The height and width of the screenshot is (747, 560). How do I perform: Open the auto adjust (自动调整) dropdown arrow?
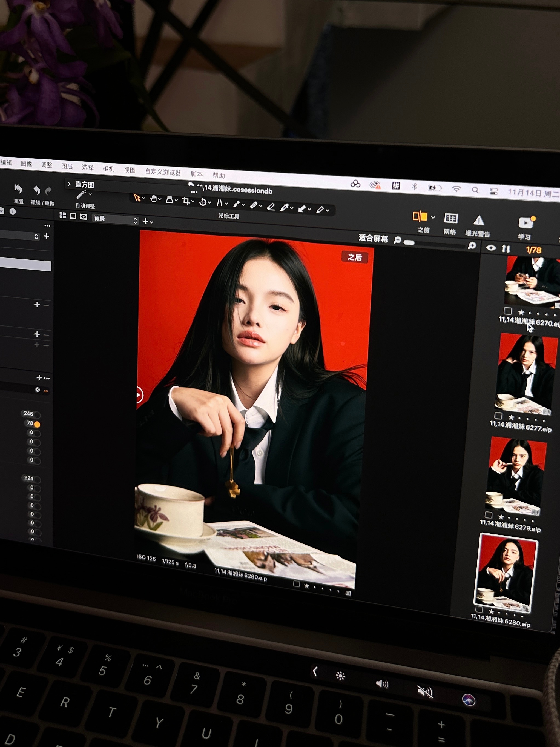90,194
